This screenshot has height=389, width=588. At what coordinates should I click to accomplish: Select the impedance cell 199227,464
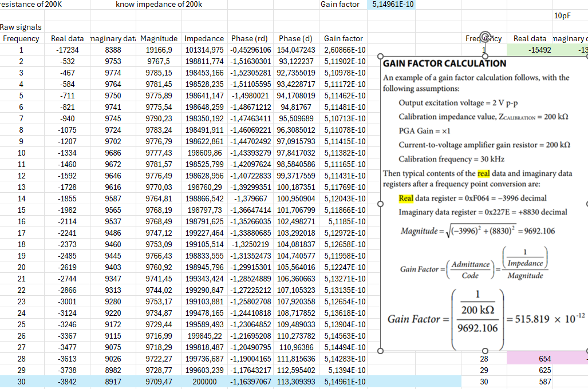point(204,233)
